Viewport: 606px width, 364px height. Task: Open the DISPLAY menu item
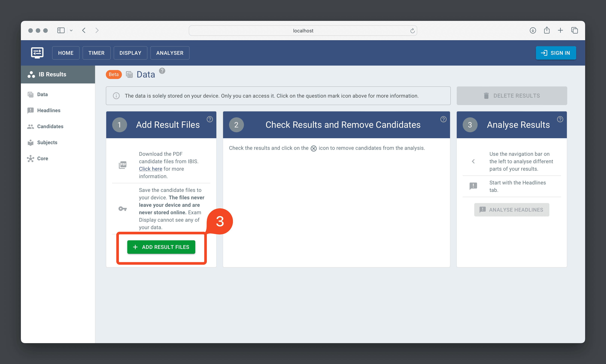(x=130, y=53)
